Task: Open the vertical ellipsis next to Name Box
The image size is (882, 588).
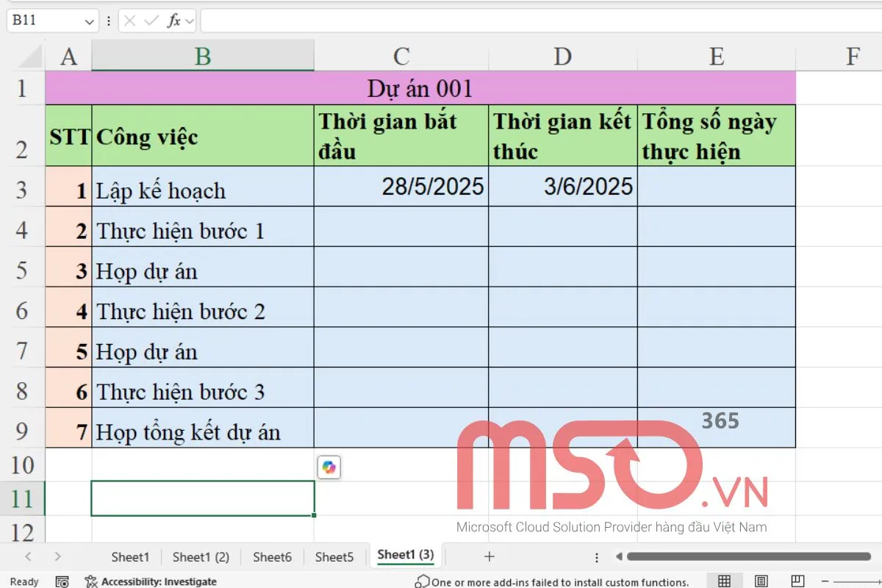Action: click(x=108, y=20)
